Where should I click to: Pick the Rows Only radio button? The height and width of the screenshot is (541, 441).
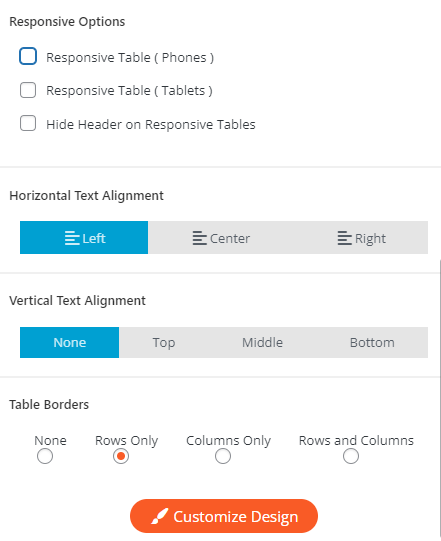(x=121, y=456)
